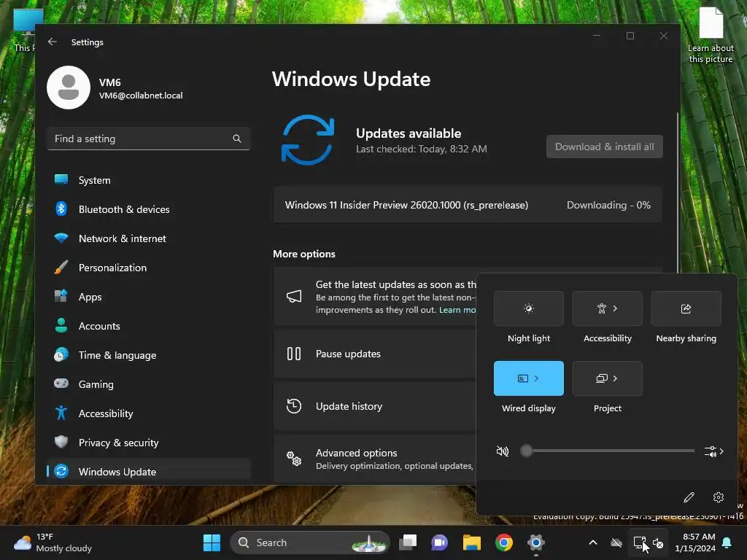Launch Google Chrome from the taskbar
The width and height of the screenshot is (747, 560).
coord(503,542)
